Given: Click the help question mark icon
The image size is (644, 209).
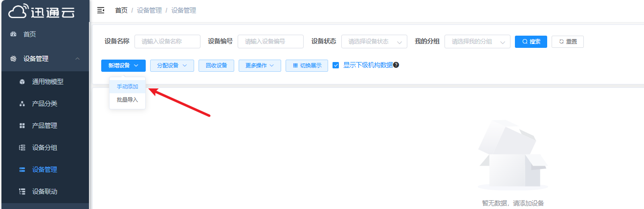Looking at the screenshot, I should click(x=396, y=65).
